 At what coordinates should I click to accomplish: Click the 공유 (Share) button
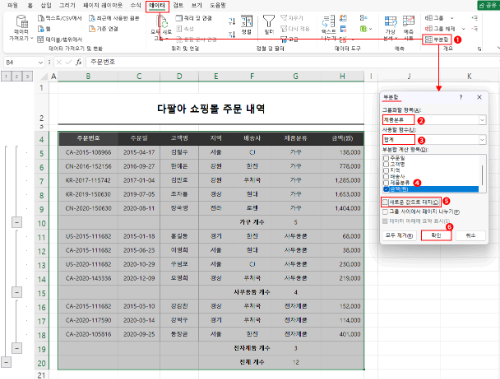[488, 5]
